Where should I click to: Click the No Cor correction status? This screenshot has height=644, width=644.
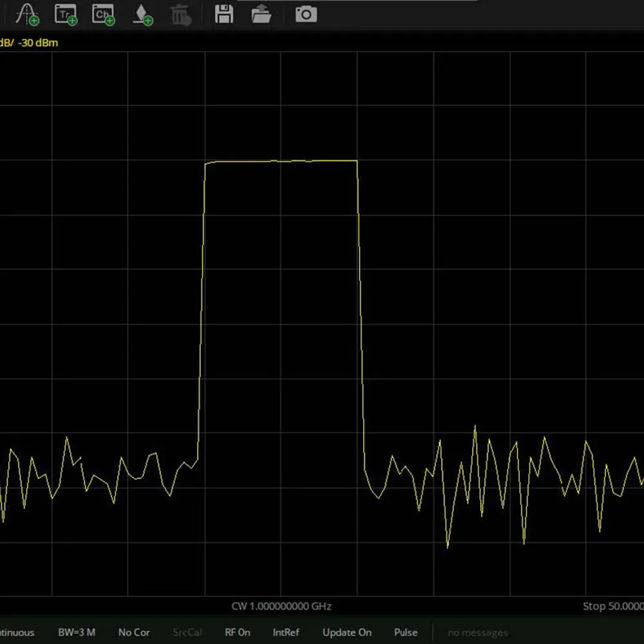(134, 632)
